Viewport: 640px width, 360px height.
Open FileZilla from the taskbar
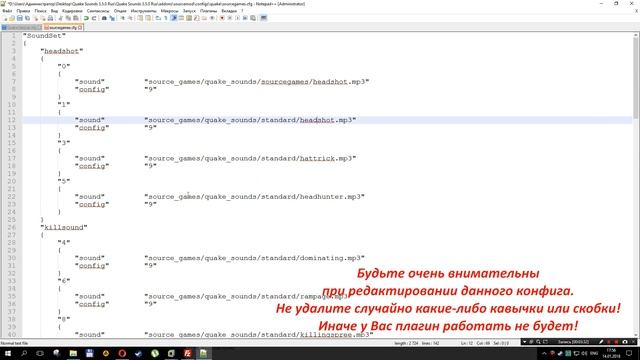pos(187,353)
